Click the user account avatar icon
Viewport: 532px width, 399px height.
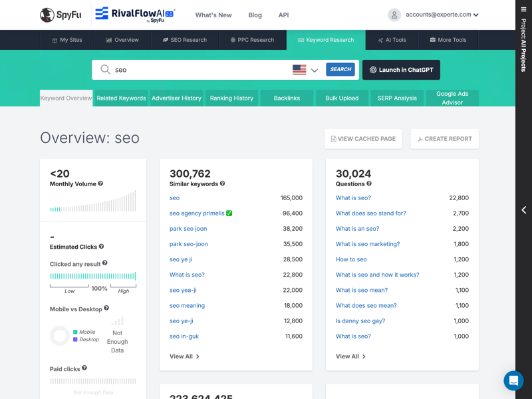pos(394,15)
